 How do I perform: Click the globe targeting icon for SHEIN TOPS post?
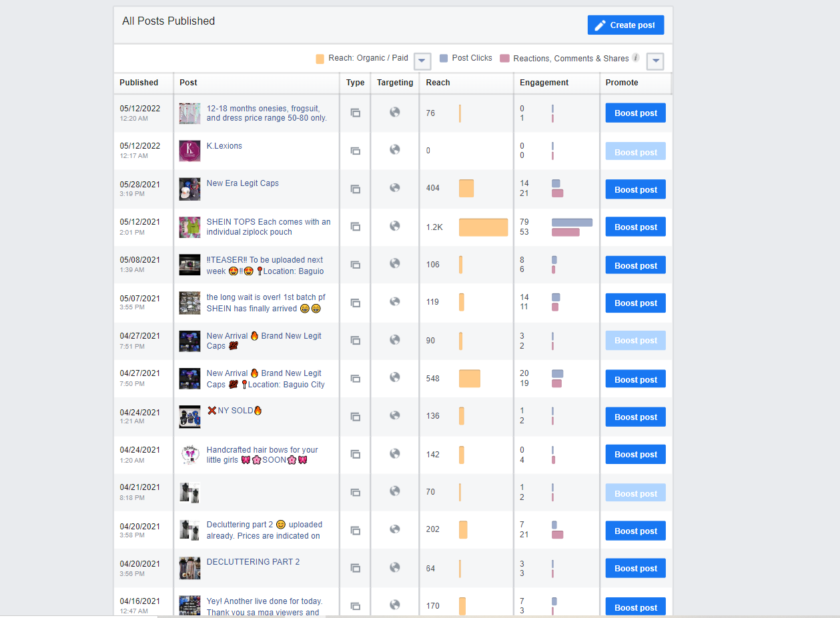(x=395, y=225)
